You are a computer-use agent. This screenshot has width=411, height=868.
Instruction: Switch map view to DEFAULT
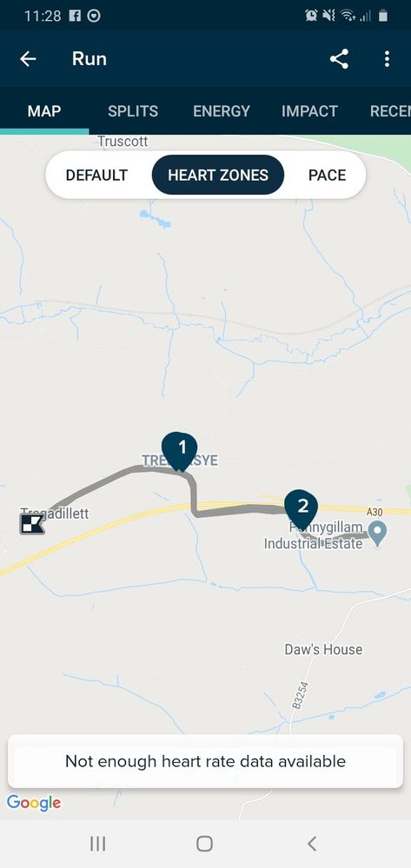[x=97, y=175]
